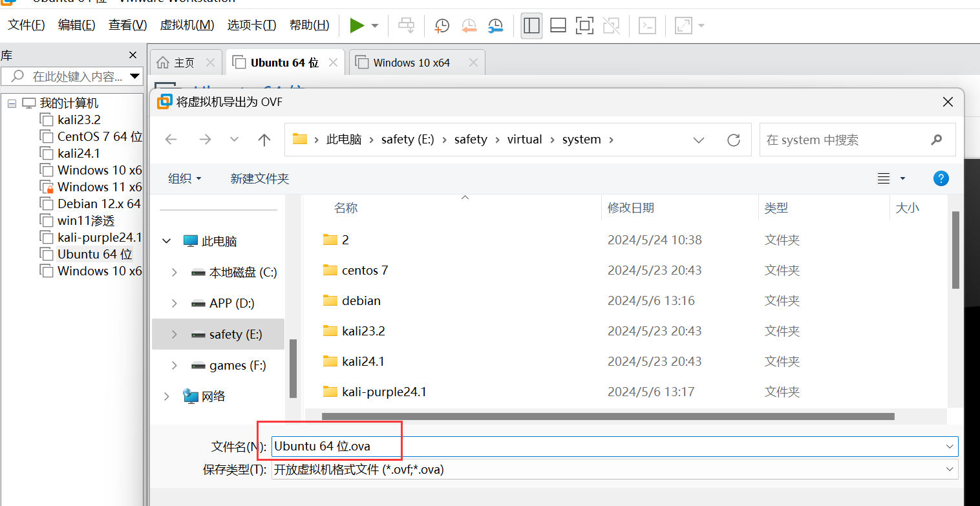Open recent locations dropdown in dialog
The width and height of the screenshot is (980, 506).
point(235,140)
